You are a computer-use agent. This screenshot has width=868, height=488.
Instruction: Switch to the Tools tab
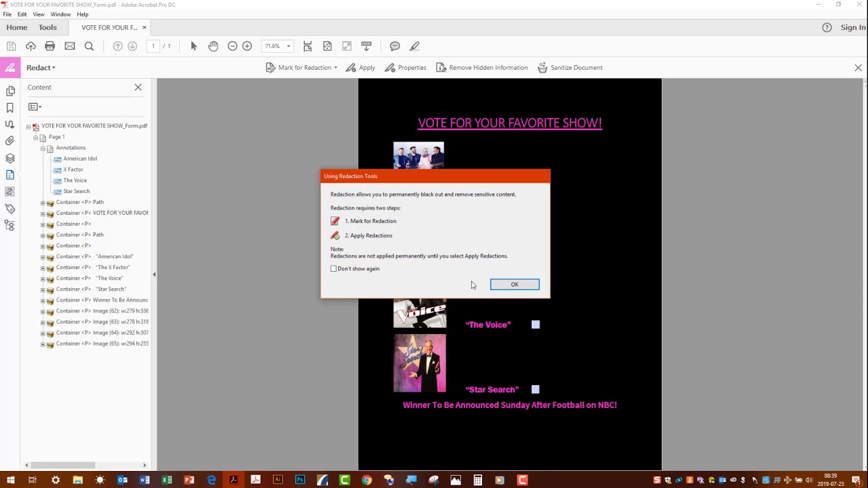pos(47,27)
